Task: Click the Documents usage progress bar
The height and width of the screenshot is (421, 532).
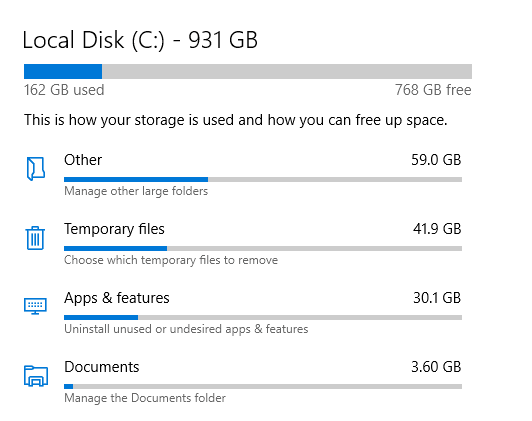Action: click(263, 386)
